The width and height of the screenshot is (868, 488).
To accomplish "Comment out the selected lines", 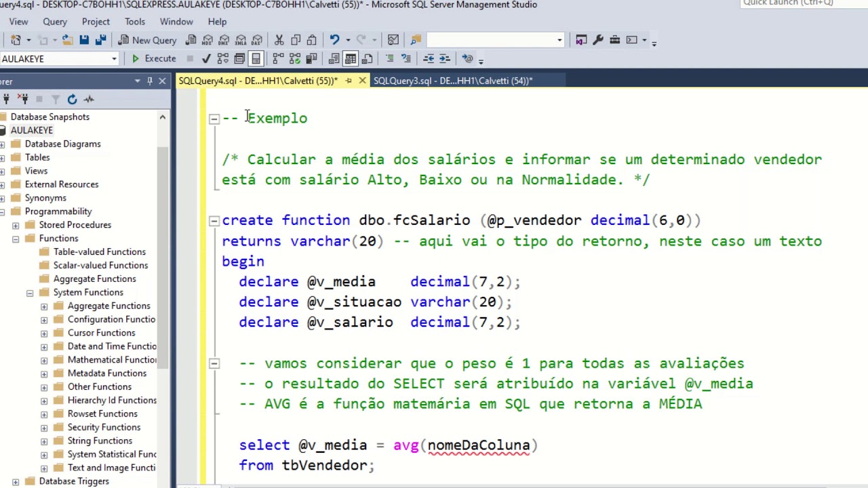I will tap(389, 58).
